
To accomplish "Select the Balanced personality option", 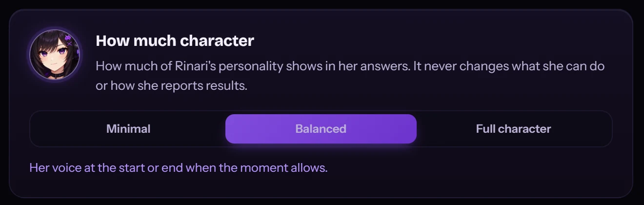I will (321, 129).
